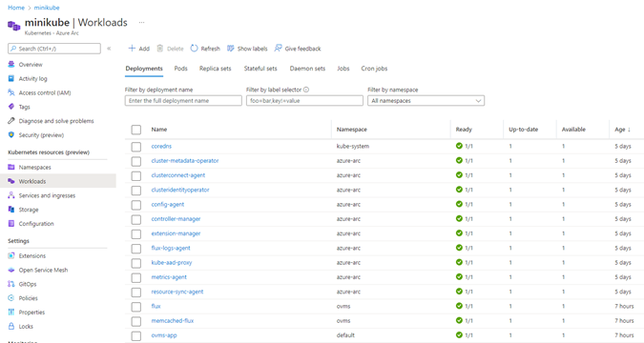This screenshot has width=644, height=343.
Task: Open the clusteridentityoperator deployment link
Action: click(x=180, y=190)
